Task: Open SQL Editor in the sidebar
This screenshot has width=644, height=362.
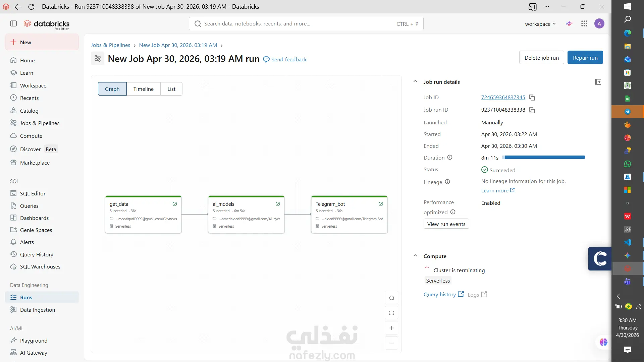Action: (x=42, y=193)
